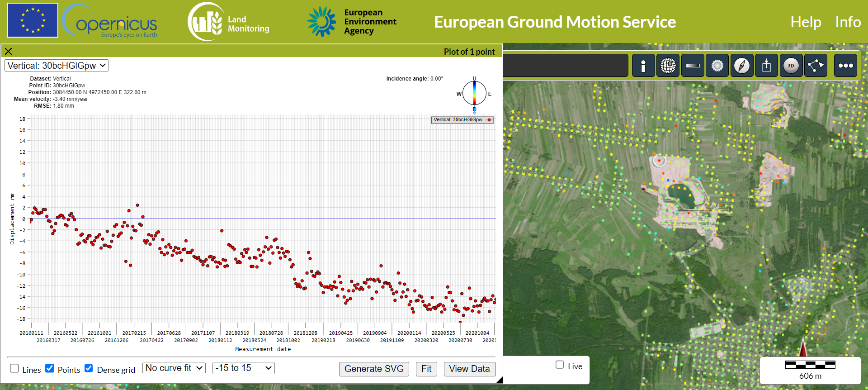Click the Land Monitoring logo
The height and width of the screenshot is (390, 868).
pyautogui.click(x=229, y=22)
